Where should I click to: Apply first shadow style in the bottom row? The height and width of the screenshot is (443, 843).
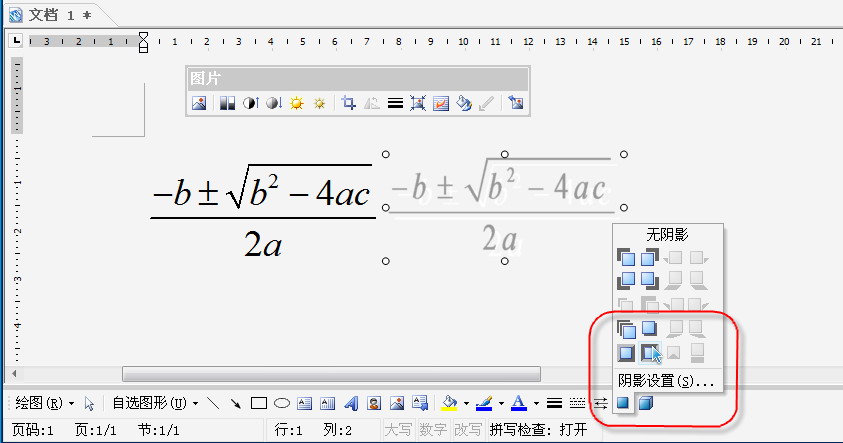(x=626, y=353)
